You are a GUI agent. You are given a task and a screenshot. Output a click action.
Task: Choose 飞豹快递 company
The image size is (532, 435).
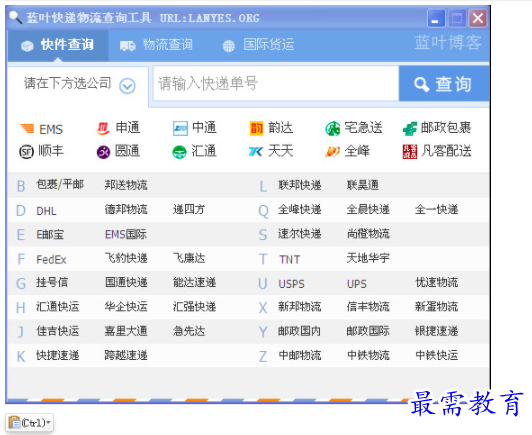click(x=126, y=259)
